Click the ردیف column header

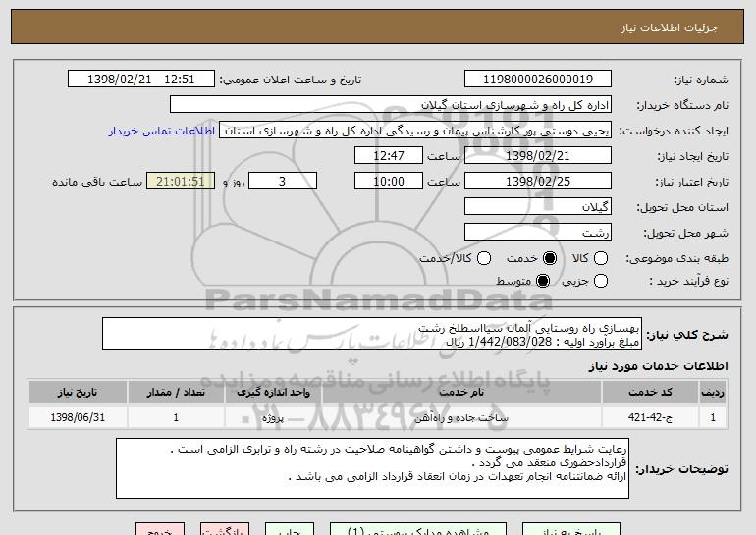(x=713, y=393)
